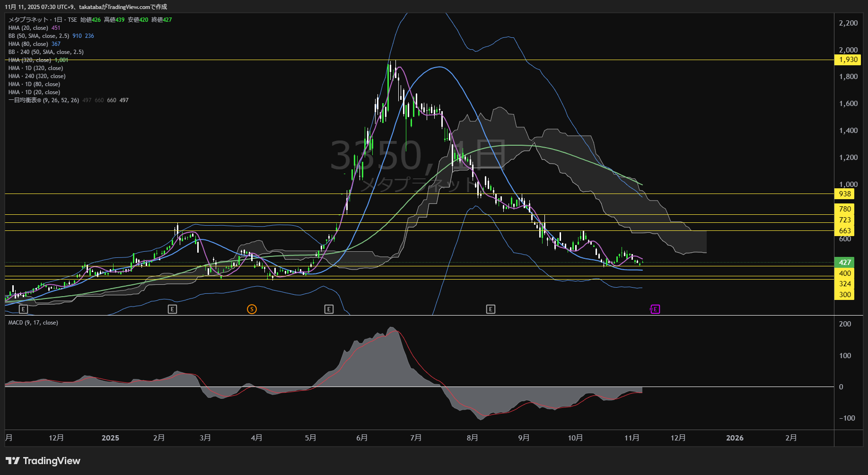Image resolution: width=868 pixels, height=475 pixels.
Task: Click the yellow 938 price level label
Action: pos(845,194)
